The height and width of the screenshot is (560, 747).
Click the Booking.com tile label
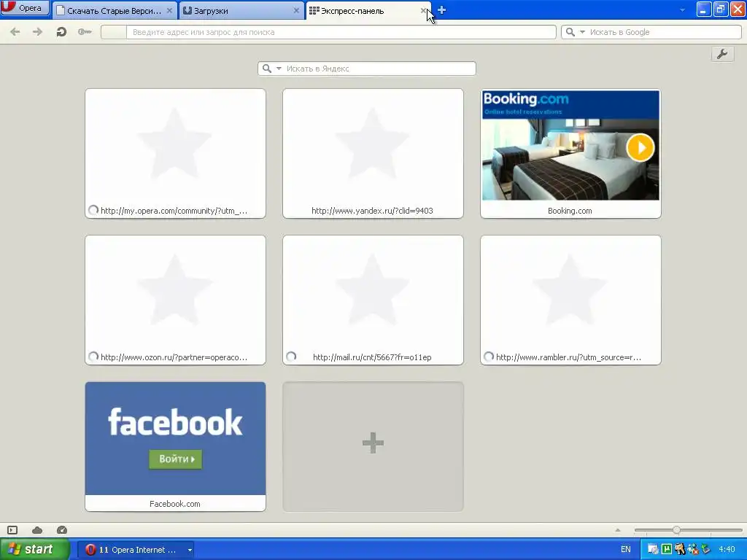pos(570,211)
